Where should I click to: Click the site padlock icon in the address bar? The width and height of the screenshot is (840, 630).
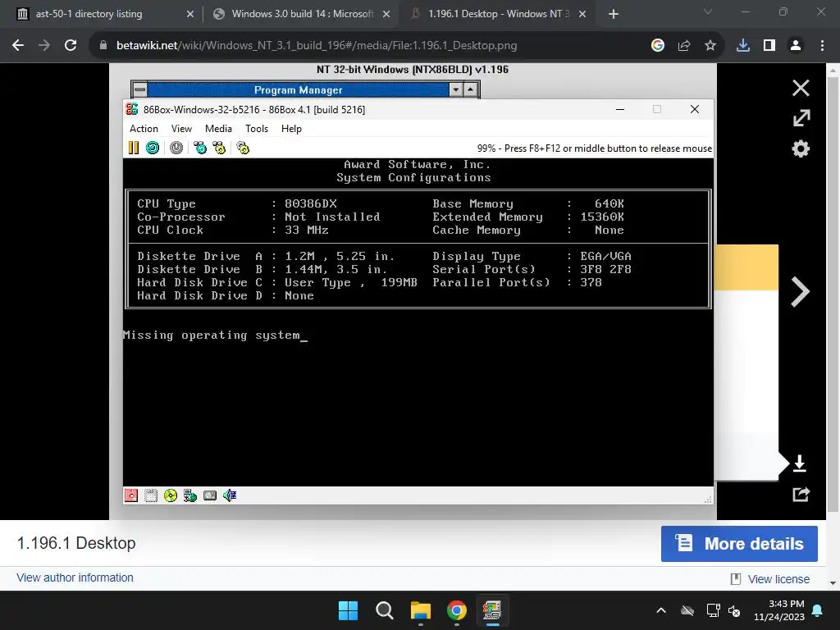(x=103, y=46)
